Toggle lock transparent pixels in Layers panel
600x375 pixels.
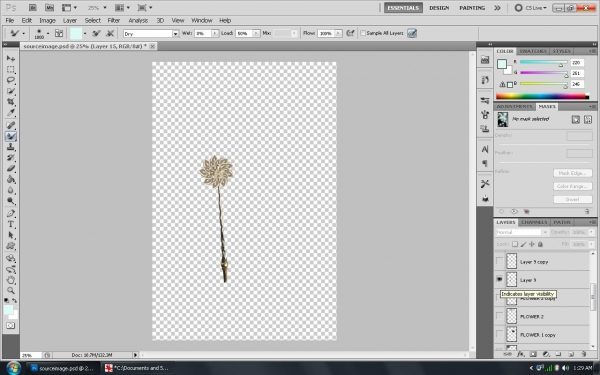pos(515,244)
